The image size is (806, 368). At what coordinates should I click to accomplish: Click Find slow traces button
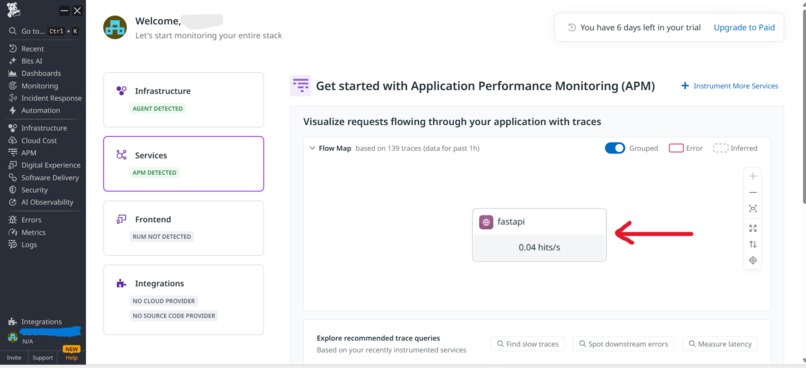tap(528, 344)
